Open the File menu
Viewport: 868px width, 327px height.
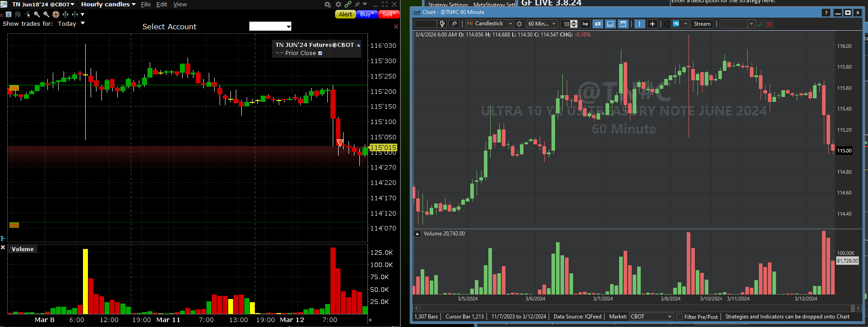pos(146,5)
